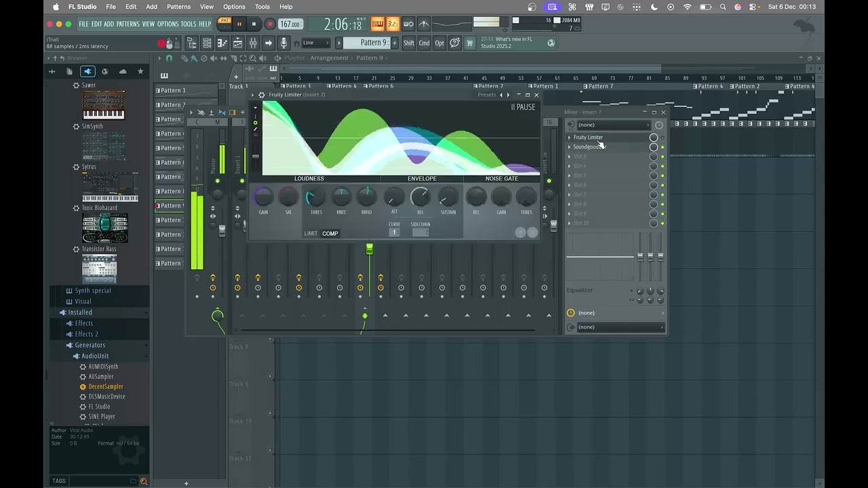Stop playback with the stop button
The width and height of the screenshot is (868, 488).
pyautogui.click(x=254, y=24)
